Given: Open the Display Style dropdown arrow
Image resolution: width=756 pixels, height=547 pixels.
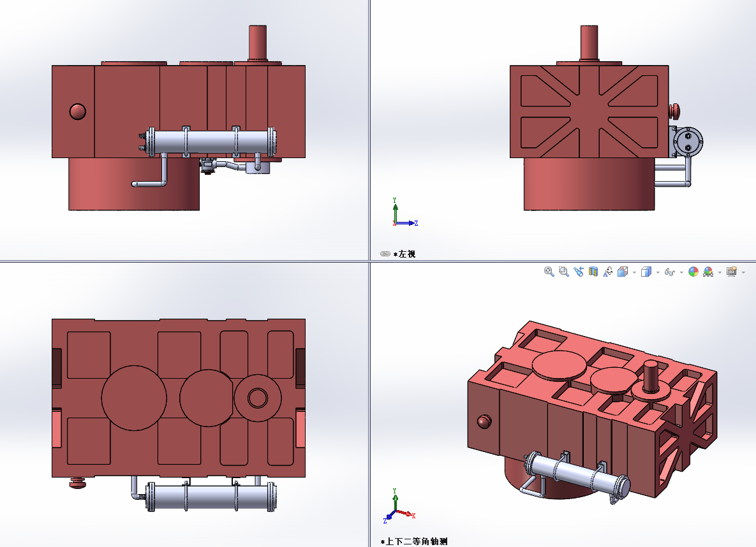Looking at the screenshot, I should [x=658, y=272].
